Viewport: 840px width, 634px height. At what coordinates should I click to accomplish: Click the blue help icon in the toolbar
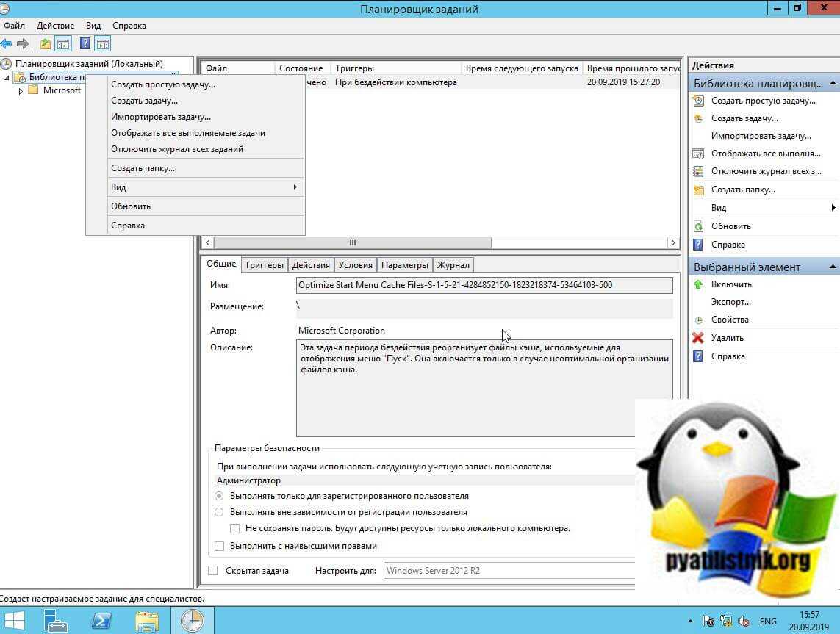pos(85,44)
